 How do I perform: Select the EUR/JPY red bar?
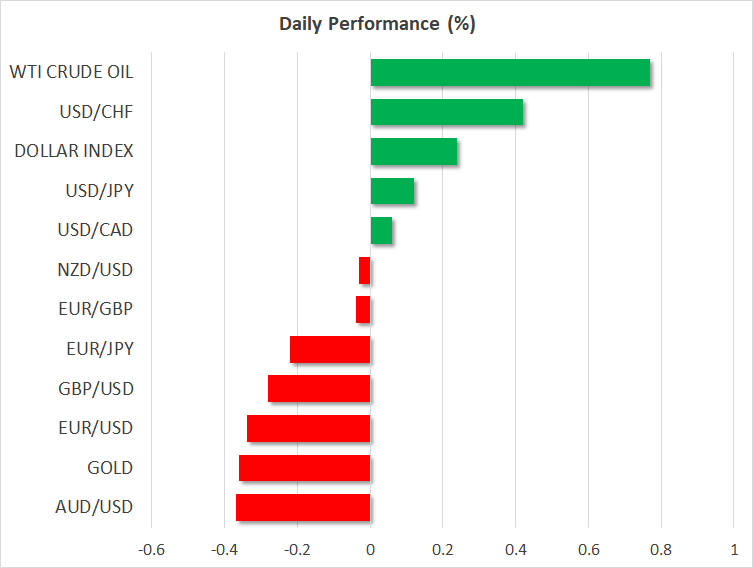tap(330, 349)
